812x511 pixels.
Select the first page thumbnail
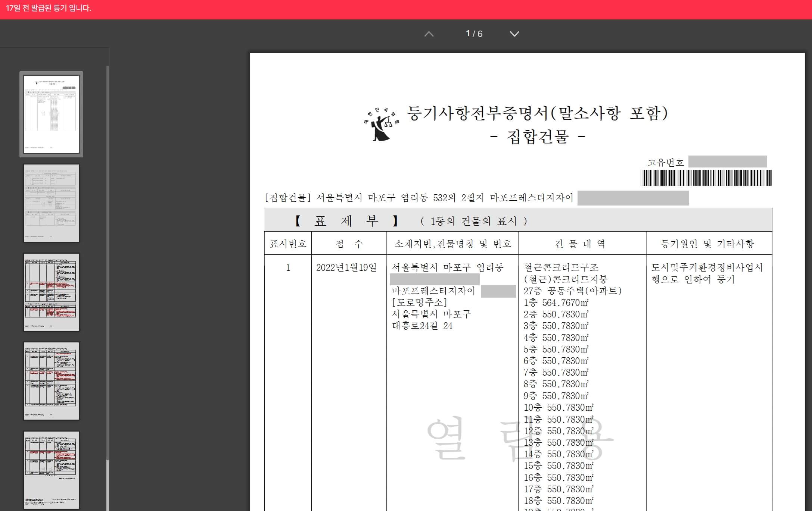click(x=51, y=114)
